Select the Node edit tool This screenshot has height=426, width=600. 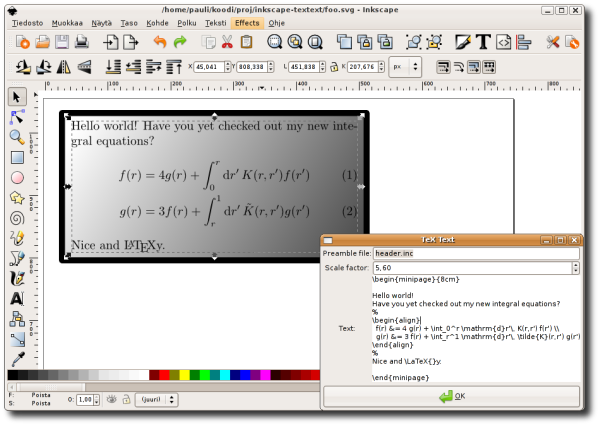tap(17, 117)
